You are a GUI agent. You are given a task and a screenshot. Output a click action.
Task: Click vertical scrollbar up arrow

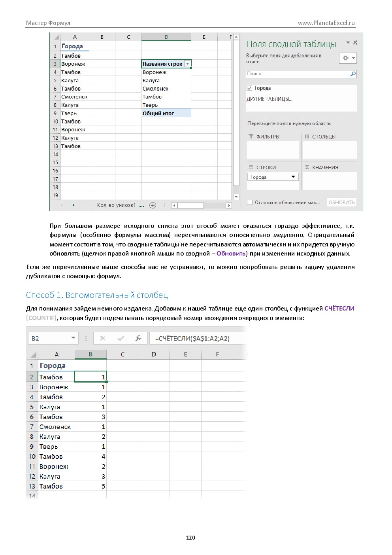[236, 37]
